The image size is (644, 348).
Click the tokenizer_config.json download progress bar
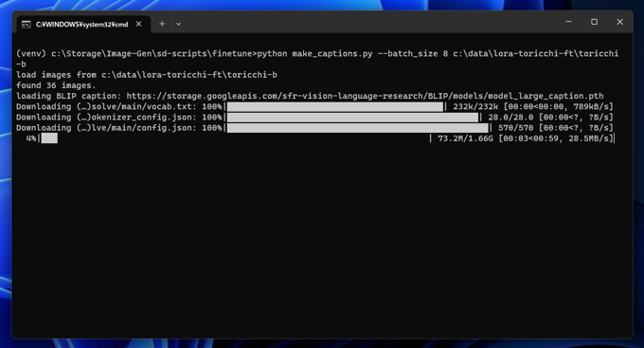(x=353, y=118)
